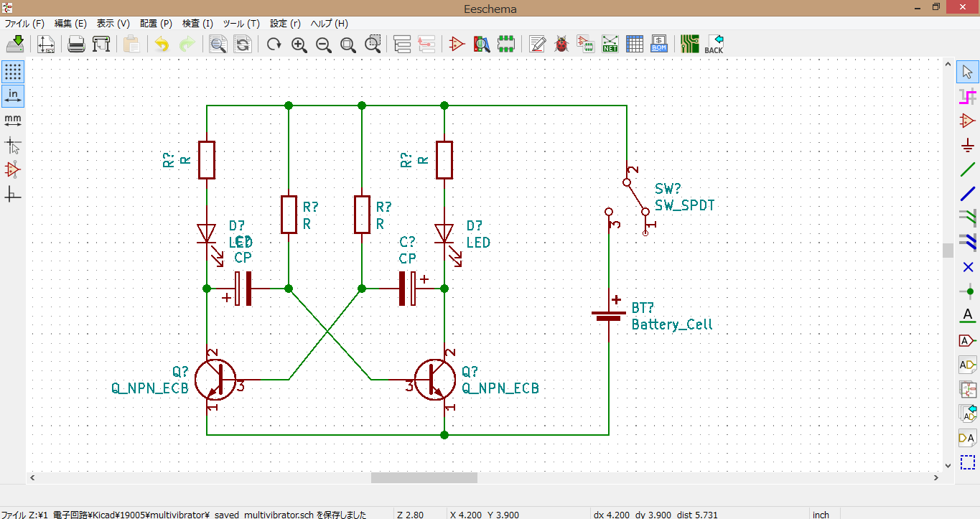Viewport: 980px width, 519px height.
Task: Run electrical rules check (ladybug icon)
Action: coord(561,44)
